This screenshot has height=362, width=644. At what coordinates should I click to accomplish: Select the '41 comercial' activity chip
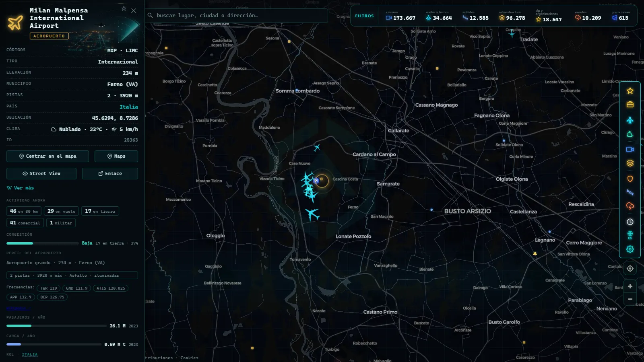(x=25, y=223)
